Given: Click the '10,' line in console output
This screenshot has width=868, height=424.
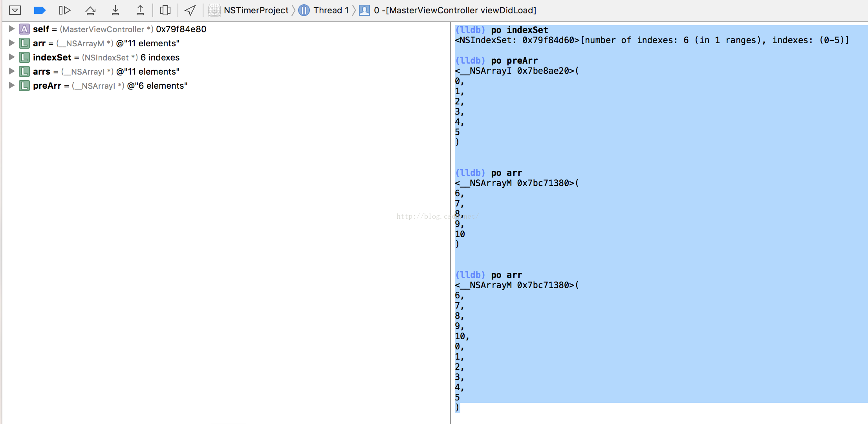Looking at the screenshot, I should pyautogui.click(x=462, y=336).
